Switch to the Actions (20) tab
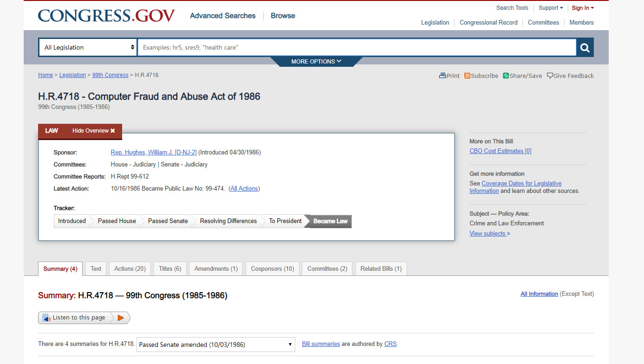Image resolution: width=644 pixels, height=364 pixels. pyautogui.click(x=130, y=269)
